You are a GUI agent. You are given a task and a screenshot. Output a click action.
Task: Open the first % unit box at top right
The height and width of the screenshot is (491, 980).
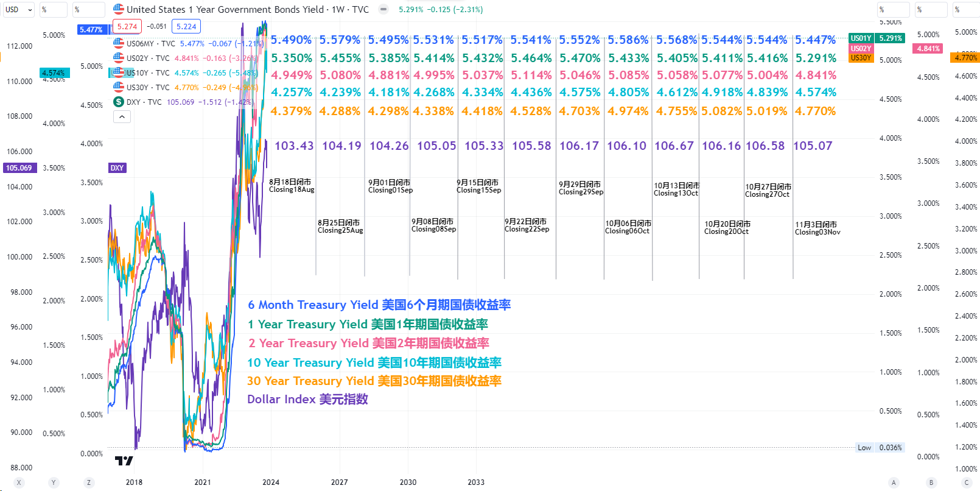(x=893, y=10)
